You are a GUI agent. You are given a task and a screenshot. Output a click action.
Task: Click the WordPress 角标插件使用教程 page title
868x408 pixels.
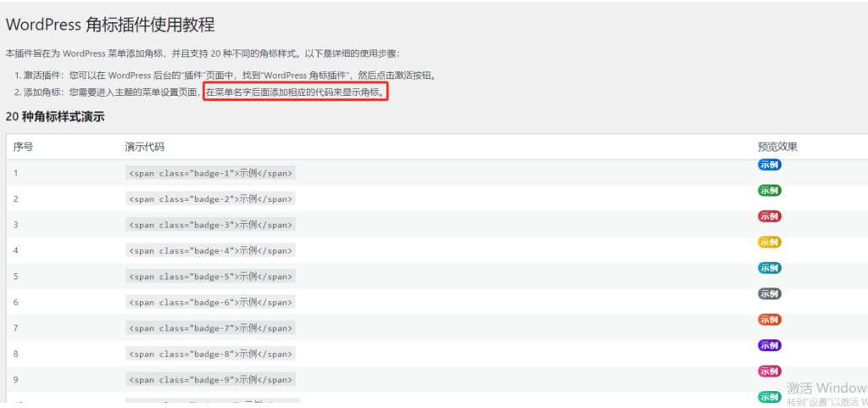(x=110, y=25)
